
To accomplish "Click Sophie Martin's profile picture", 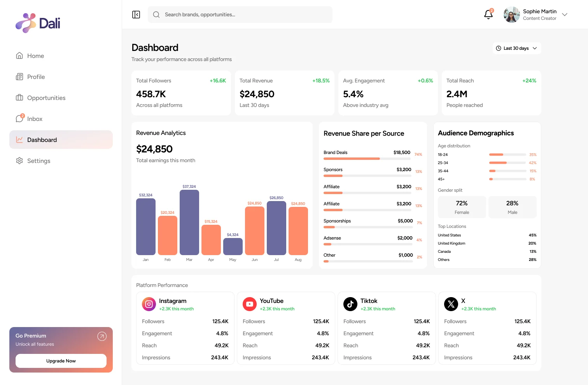I will 511,15.
